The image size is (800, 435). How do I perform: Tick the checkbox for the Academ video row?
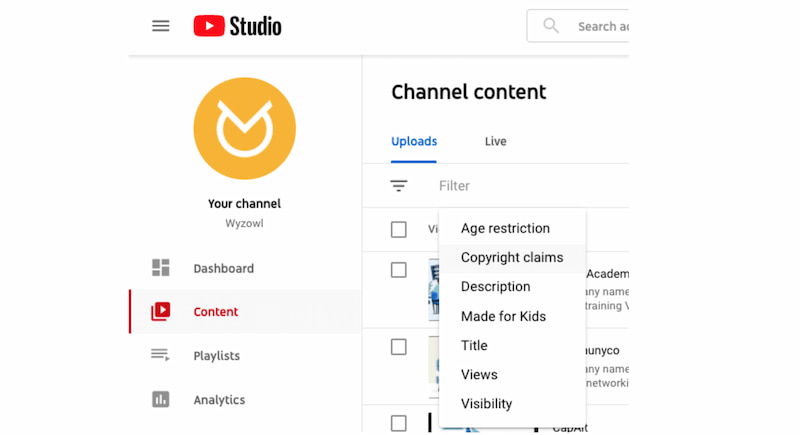(398, 270)
